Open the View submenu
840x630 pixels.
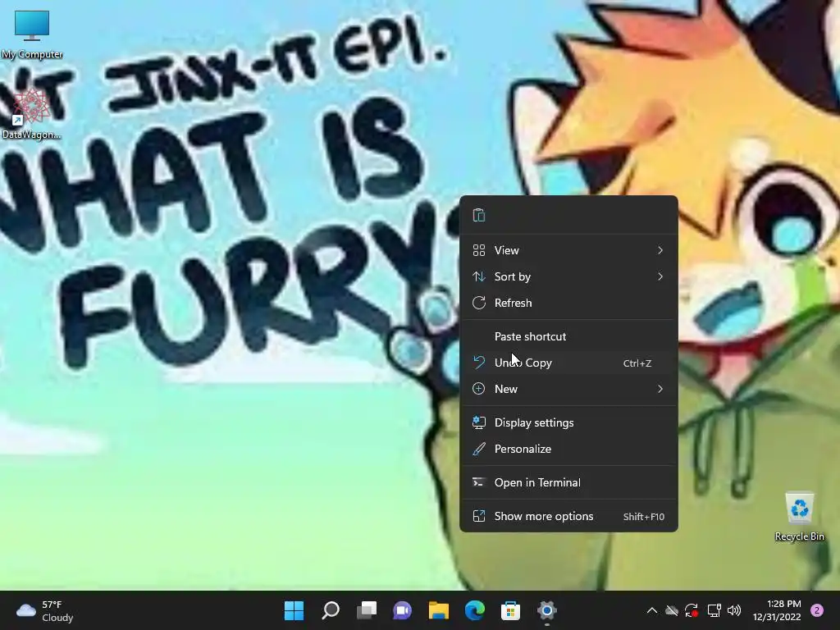coord(569,250)
